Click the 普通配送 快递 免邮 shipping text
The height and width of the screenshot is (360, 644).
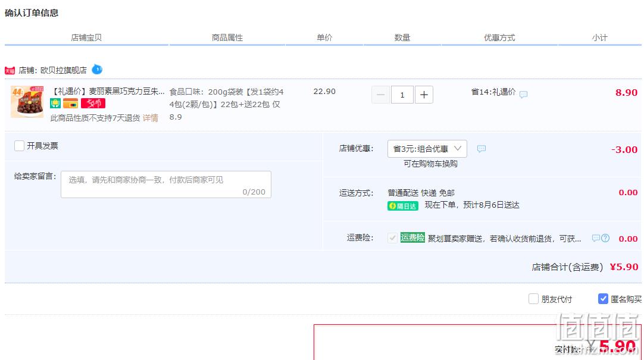pyautogui.click(x=421, y=193)
